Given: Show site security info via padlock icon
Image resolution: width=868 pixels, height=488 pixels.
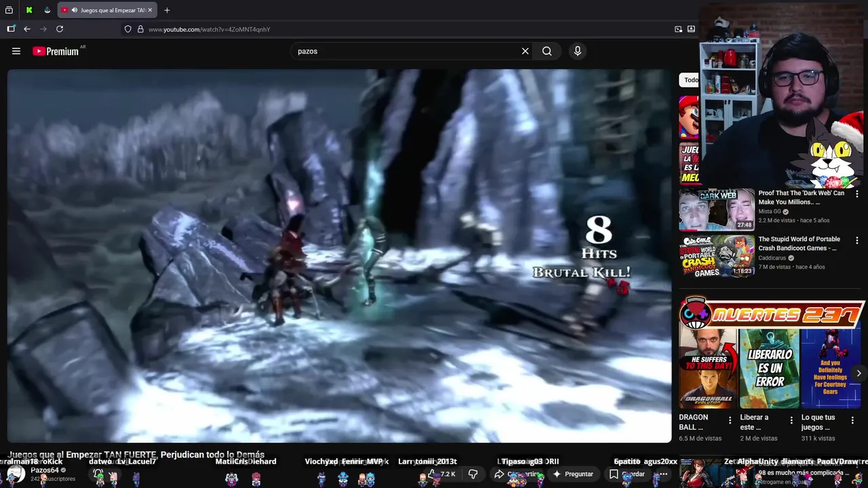Looking at the screenshot, I should (x=140, y=29).
